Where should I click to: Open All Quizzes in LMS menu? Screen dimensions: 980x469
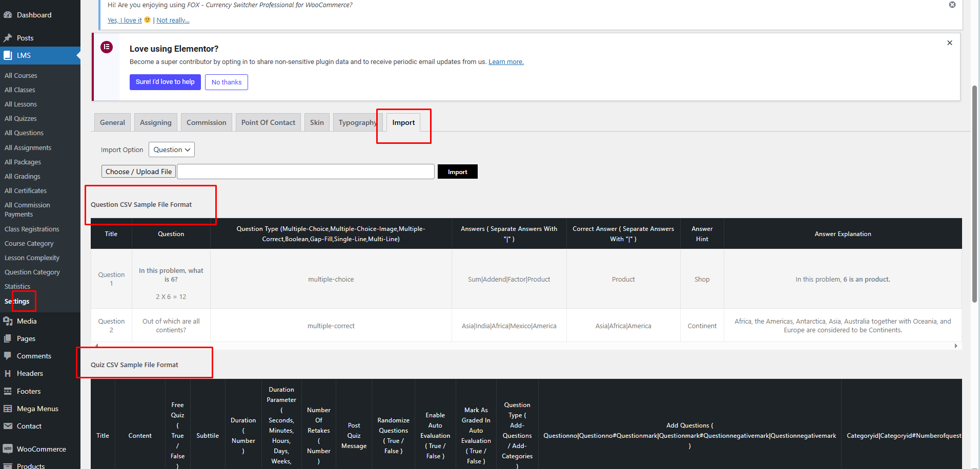[x=21, y=118]
